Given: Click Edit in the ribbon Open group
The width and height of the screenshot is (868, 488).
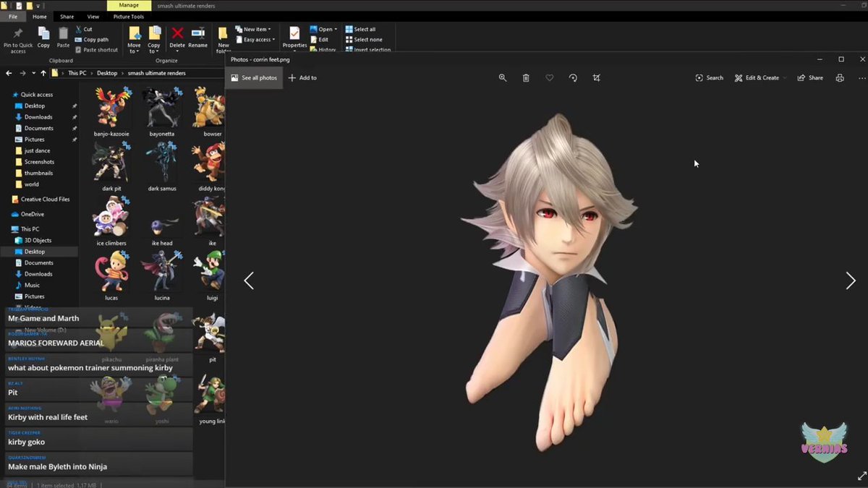Looking at the screenshot, I should pyautogui.click(x=319, y=40).
